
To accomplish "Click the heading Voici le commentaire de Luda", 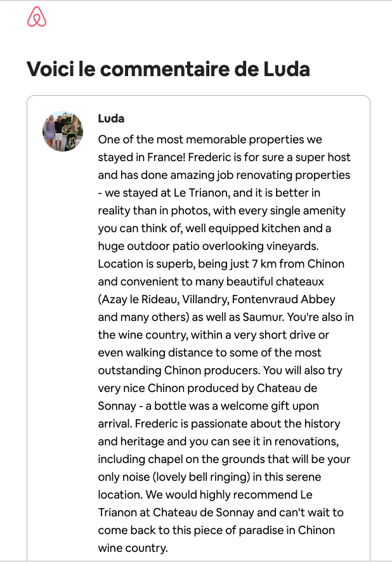I will pyautogui.click(x=168, y=69).
